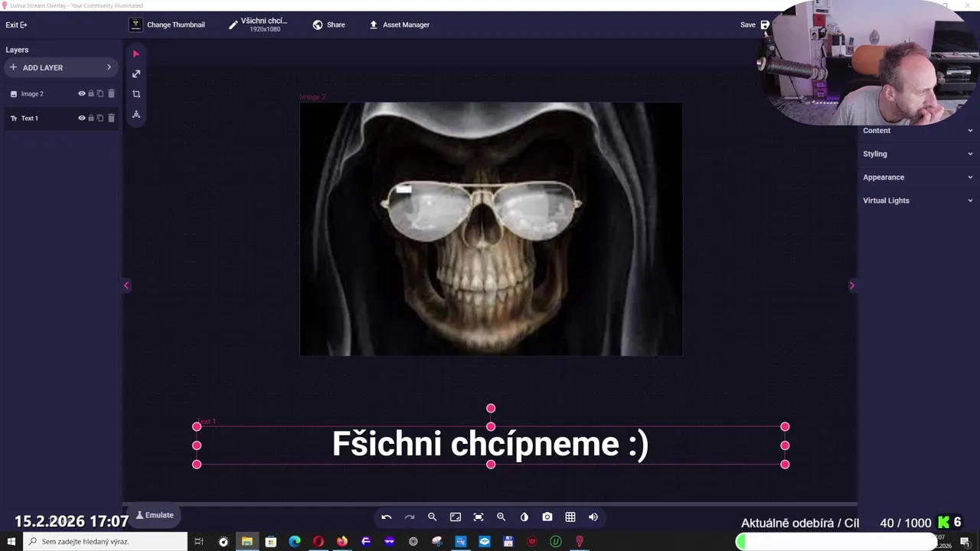Toggle visibility of Text 1 layer
The width and height of the screenshot is (980, 551).
pos(82,119)
